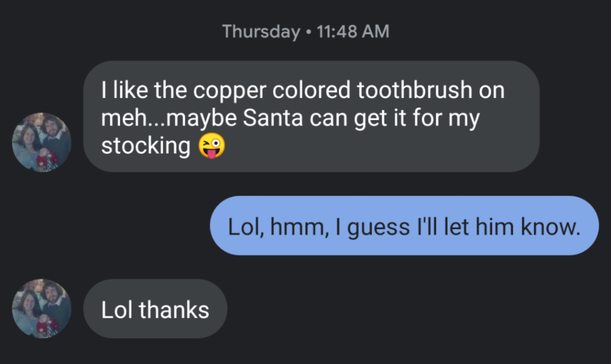611x364 pixels.
Task: Tap the avatar beside "Lol thanks"
Action: [x=41, y=309]
